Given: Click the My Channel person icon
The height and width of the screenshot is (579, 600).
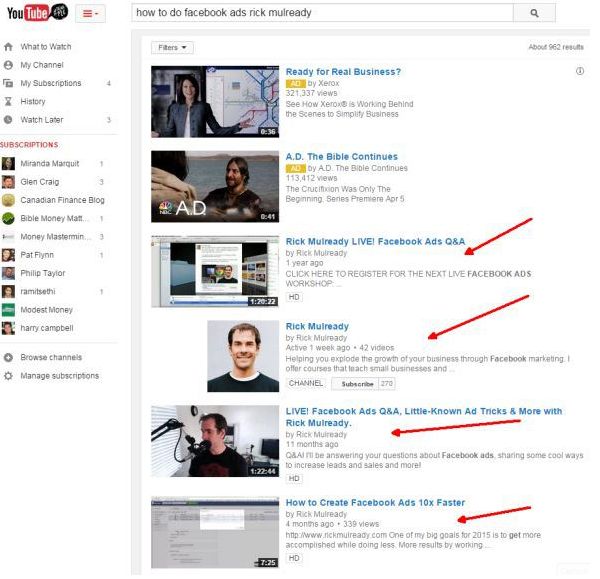Looking at the screenshot, I should (8, 65).
